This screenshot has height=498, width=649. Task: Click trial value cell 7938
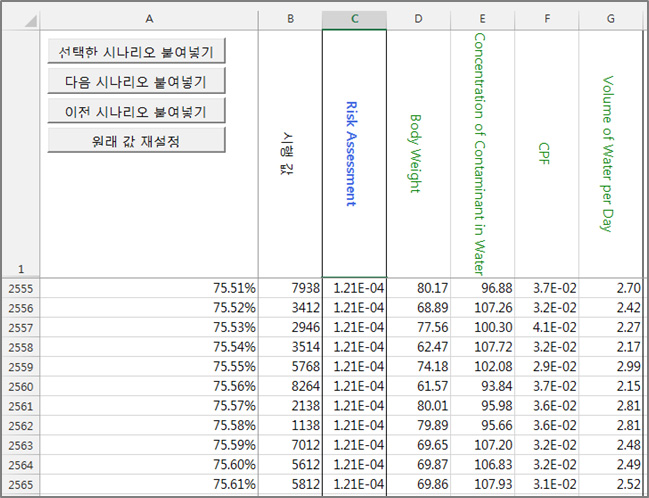tap(290, 288)
